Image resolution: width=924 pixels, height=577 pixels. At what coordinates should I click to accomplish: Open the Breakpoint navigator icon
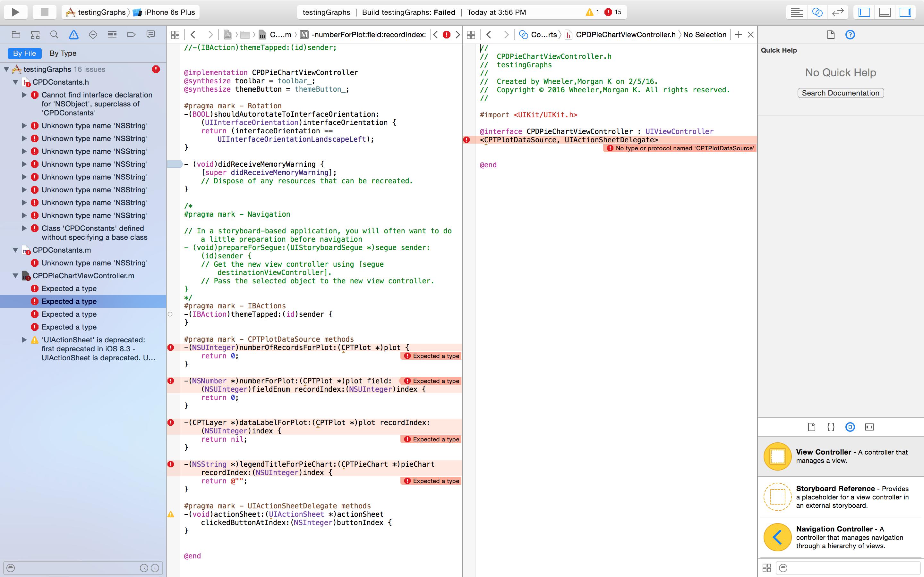point(131,35)
